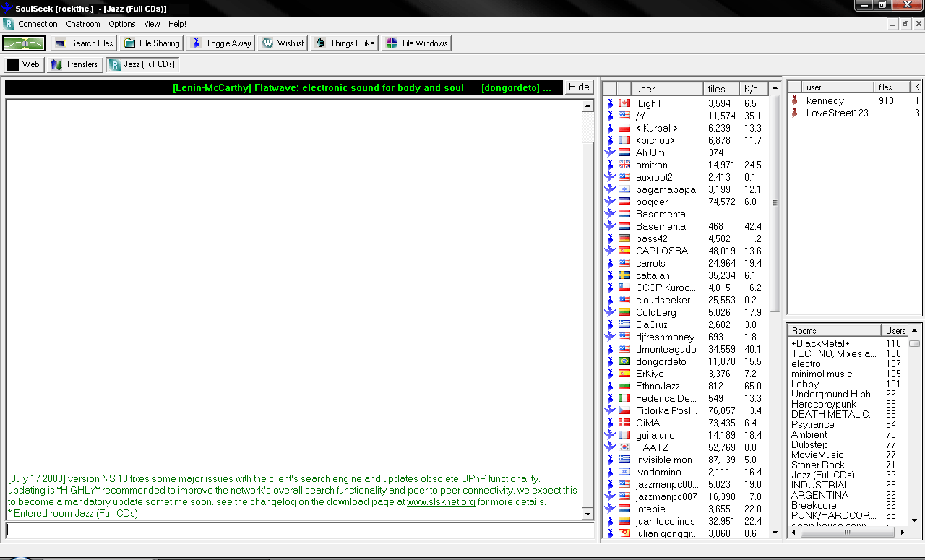Click the unknown-country flag beside julian gonggr
This screenshot has height=560, width=925.
624,533
